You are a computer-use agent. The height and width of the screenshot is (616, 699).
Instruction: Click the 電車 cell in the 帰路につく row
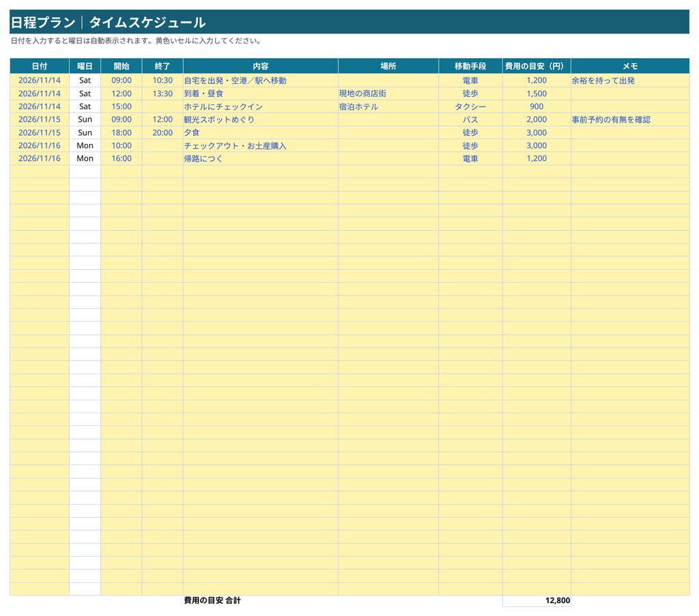click(470, 158)
